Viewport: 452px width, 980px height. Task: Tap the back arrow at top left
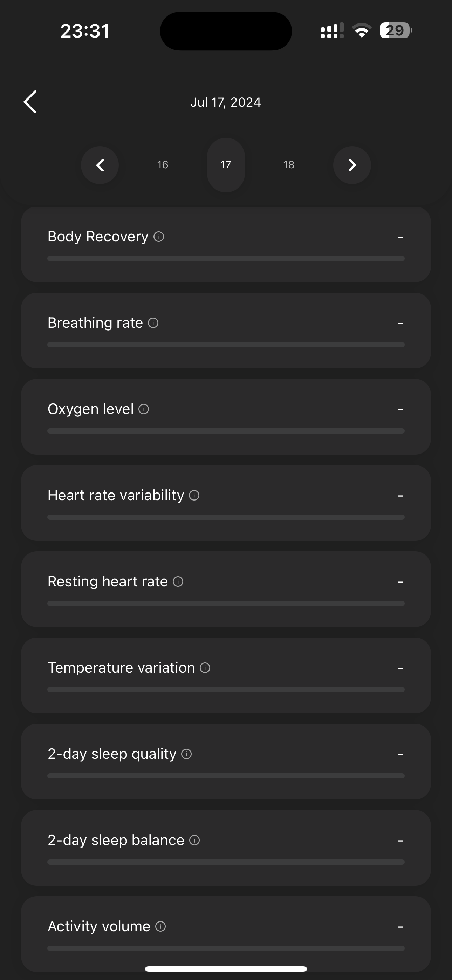(x=30, y=102)
